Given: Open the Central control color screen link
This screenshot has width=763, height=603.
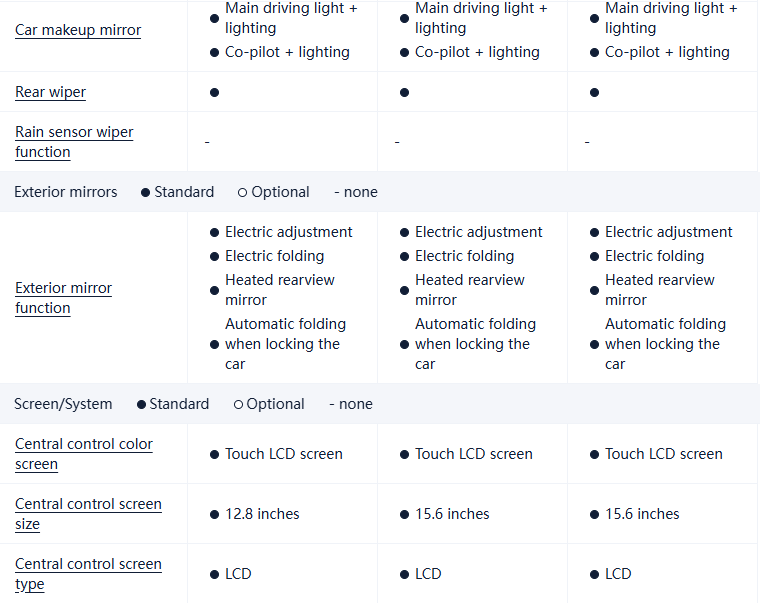Looking at the screenshot, I should 84,454.
